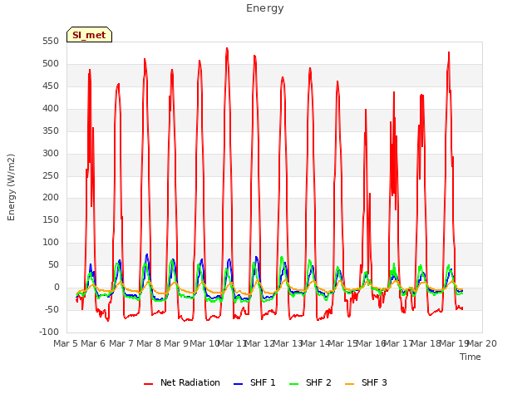Click the 450 y-axis tick label
The width and height of the screenshot is (532, 399).
pyautogui.click(x=51, y=86)
